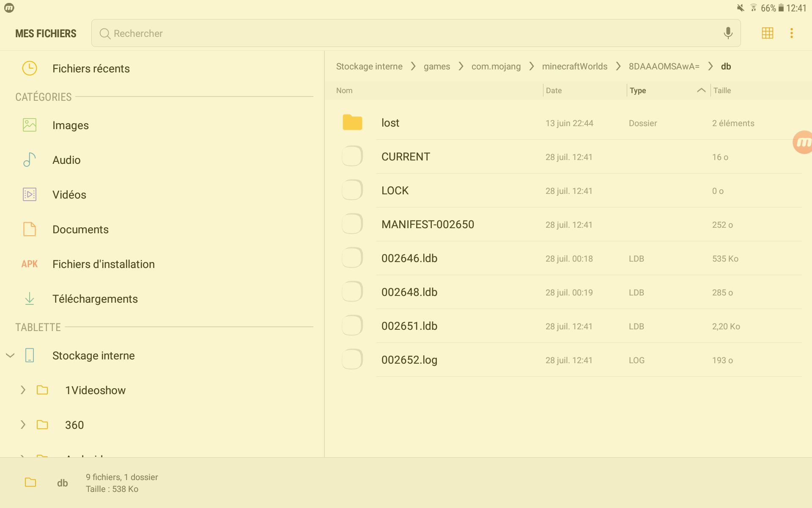
Task: Open the Vidéos category
Action: (x=69, y=195)
